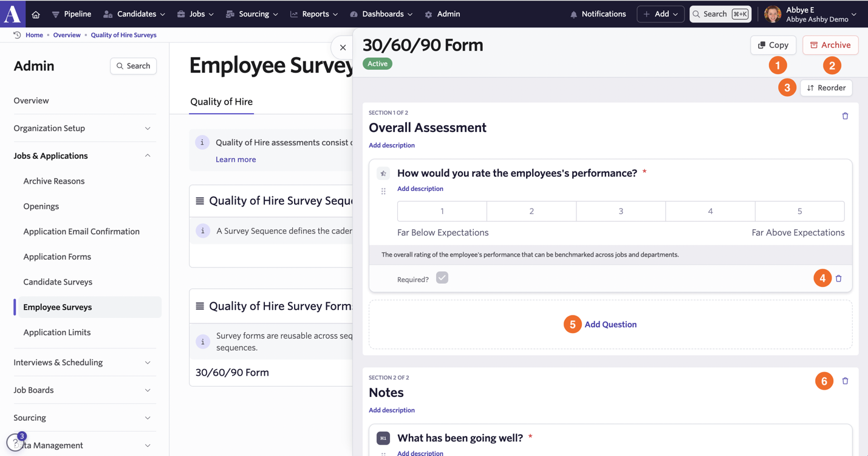Select the Quality of Hire tab
The image size is (868, 456).
[x=221, y=102]
